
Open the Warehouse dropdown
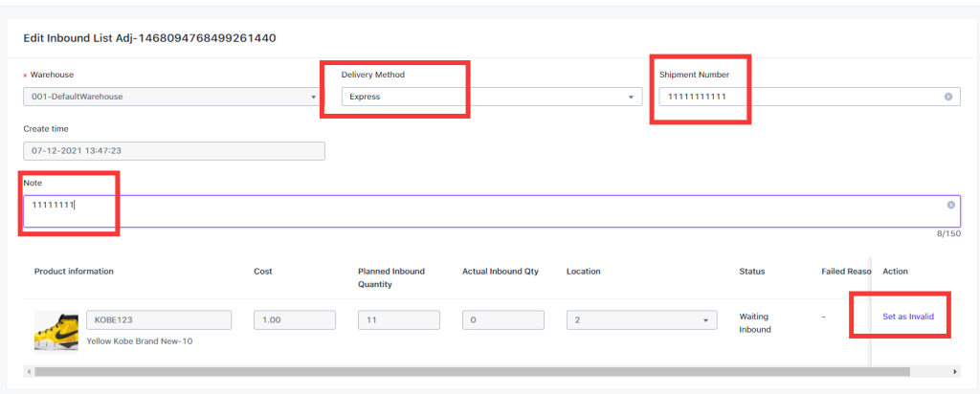tap(174, 97)
